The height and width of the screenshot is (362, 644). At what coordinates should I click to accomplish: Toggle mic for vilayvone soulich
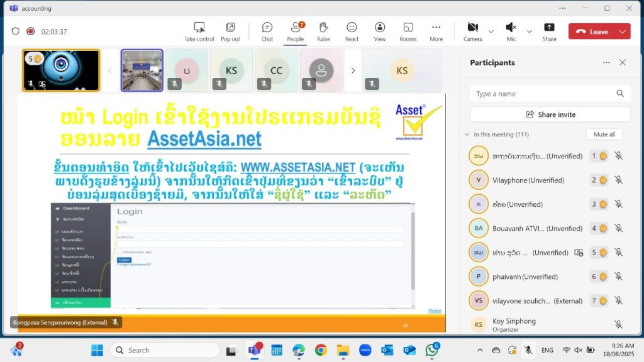point(619,300)
